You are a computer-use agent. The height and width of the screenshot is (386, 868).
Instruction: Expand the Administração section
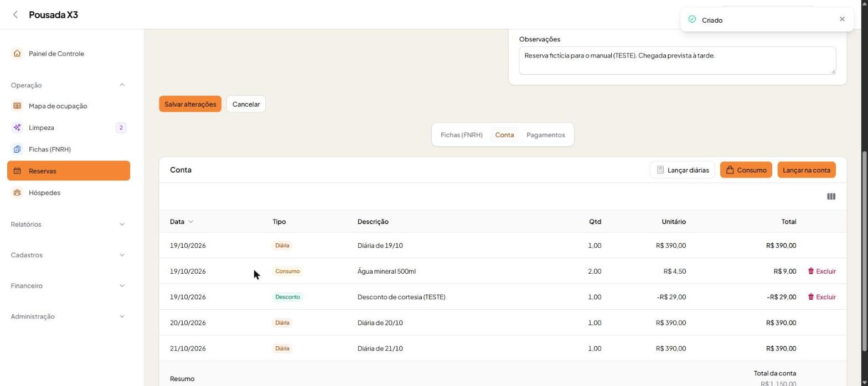[122, 317]
